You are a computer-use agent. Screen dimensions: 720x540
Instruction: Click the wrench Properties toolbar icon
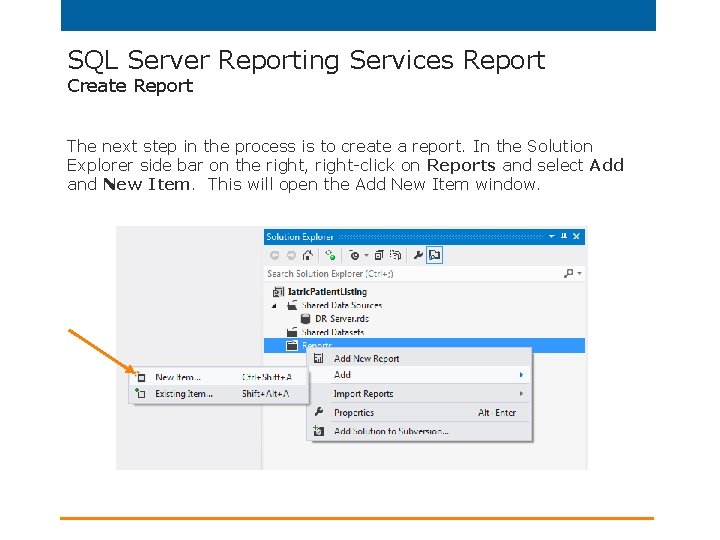418,255
